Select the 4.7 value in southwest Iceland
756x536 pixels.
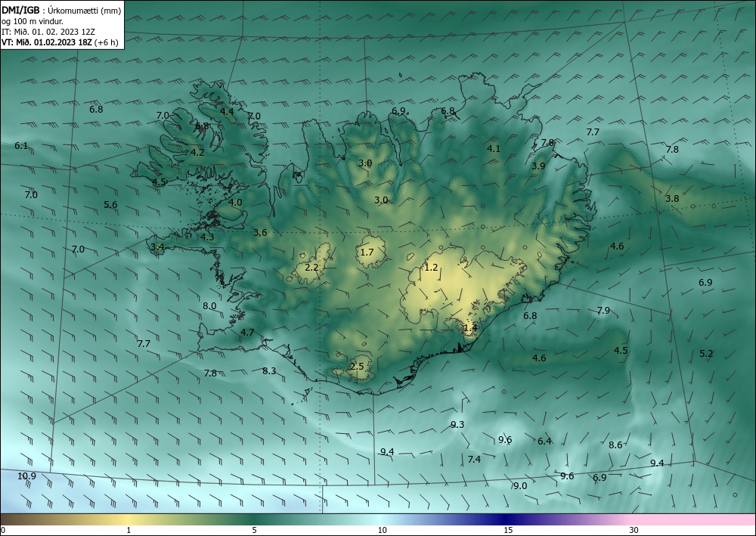point(247,332)
